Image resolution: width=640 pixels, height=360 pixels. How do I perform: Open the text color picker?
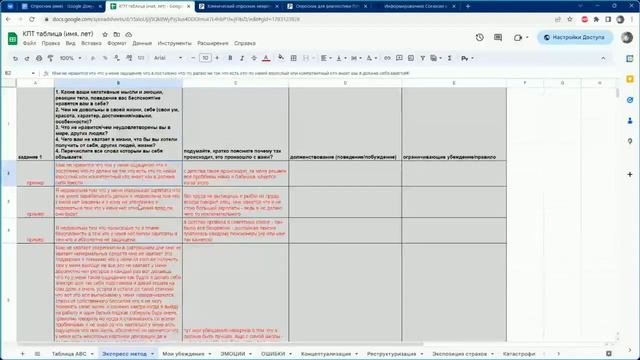[x=266, y=58]
